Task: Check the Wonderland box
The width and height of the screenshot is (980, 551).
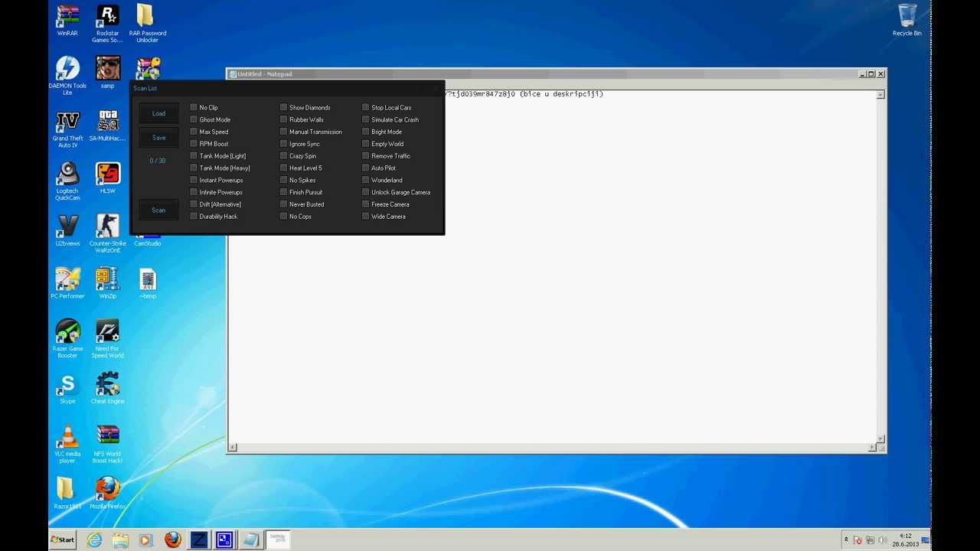Action: (x=365, y=181)
